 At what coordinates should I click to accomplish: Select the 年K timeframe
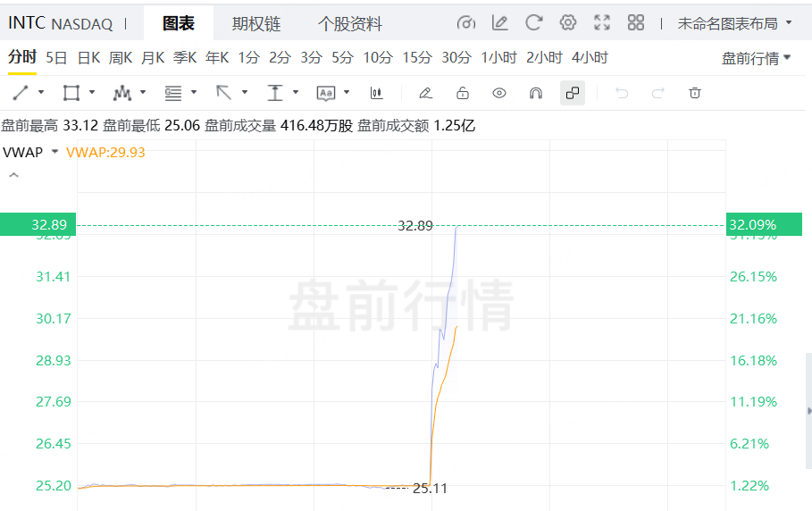click(217, 57)
